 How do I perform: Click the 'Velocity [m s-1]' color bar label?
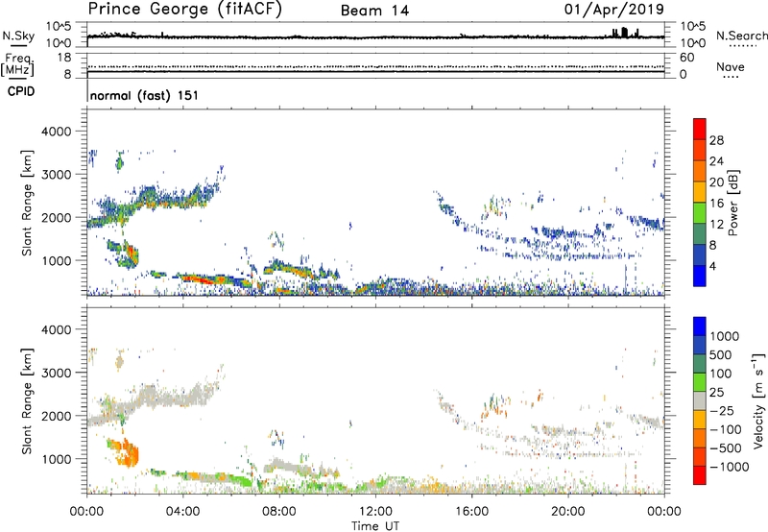[758, 400]
